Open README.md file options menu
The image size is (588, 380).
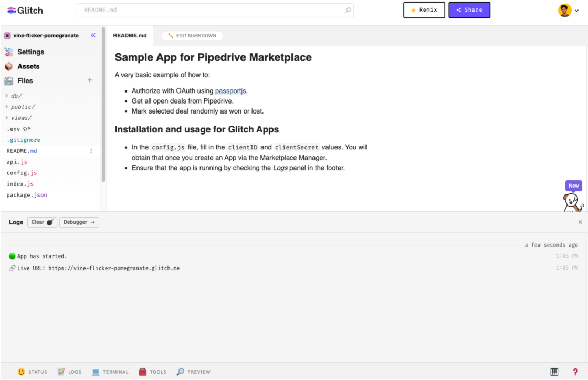[x=91, y=151]
